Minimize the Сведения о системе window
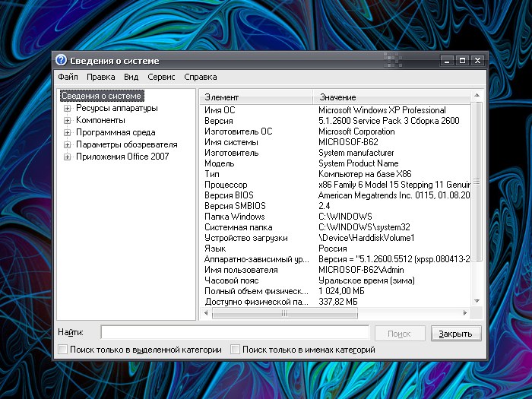Viewport: 532px width, 399px height. click(447, 61)
